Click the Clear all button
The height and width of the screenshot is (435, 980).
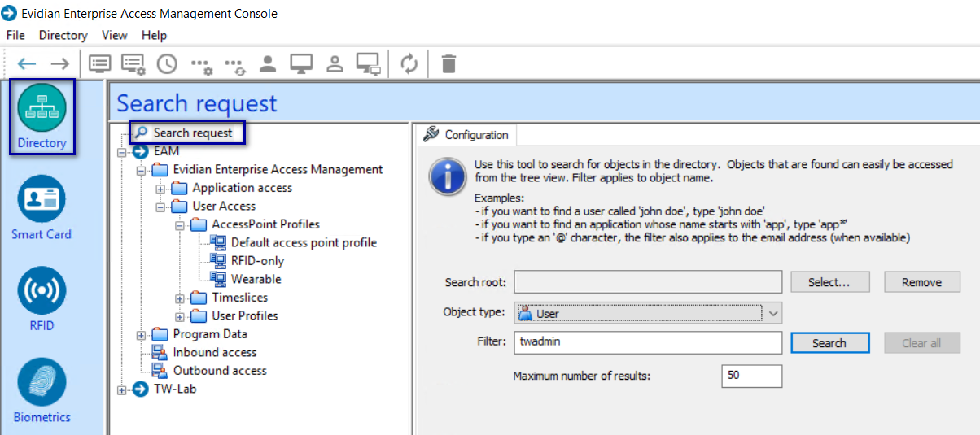(x=922, y=343)
